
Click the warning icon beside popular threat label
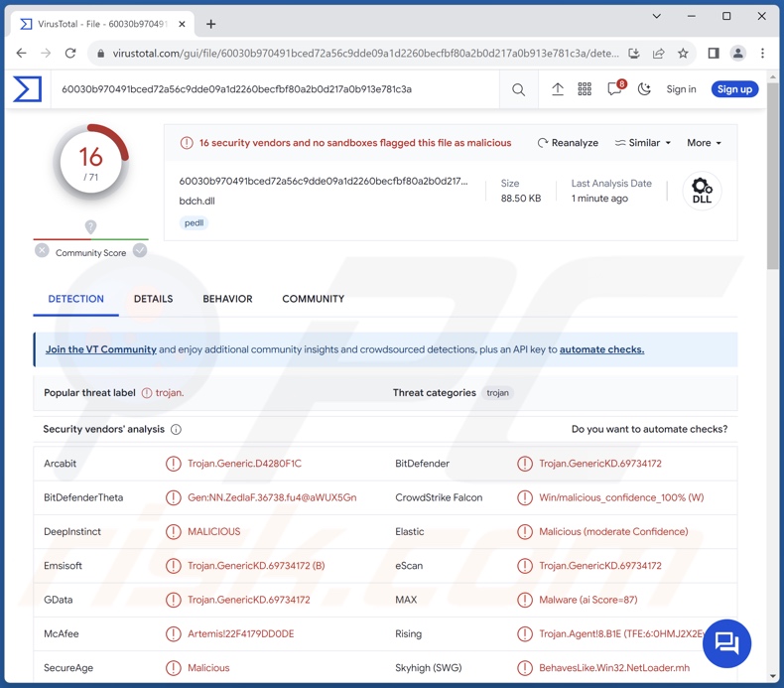[147, 393]
